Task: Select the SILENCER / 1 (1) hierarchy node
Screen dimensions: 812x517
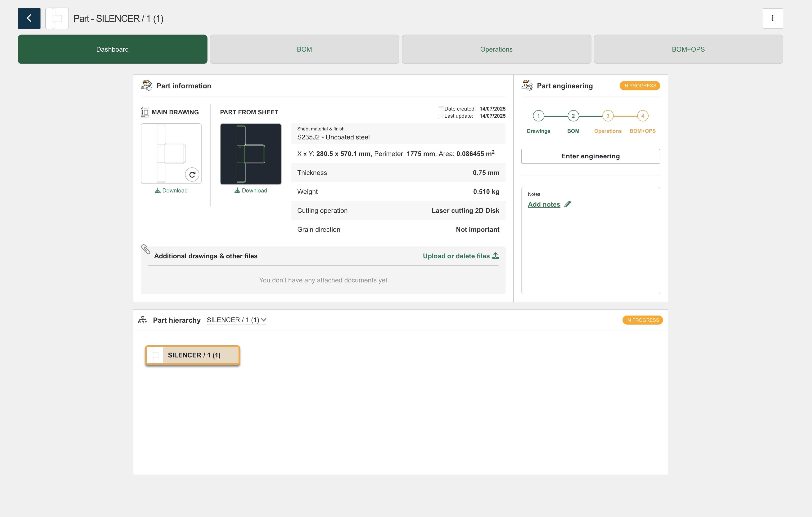Action: point(193,355)
